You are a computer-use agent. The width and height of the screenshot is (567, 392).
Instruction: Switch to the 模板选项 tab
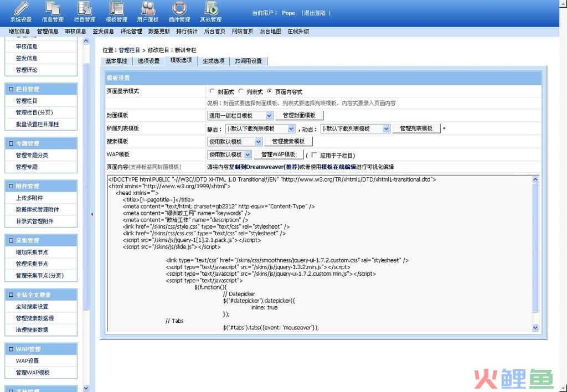pos(181,60)
